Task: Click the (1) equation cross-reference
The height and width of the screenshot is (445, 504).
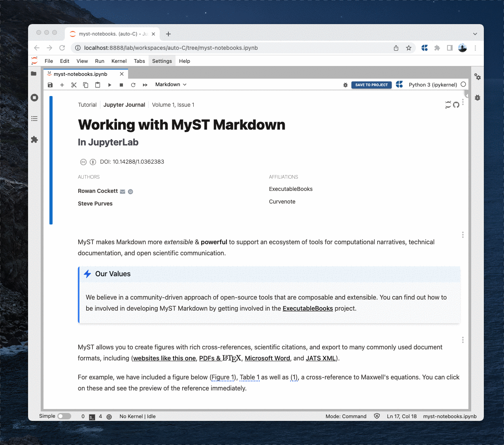Action: pyautogui.click(x=294, y=377)
